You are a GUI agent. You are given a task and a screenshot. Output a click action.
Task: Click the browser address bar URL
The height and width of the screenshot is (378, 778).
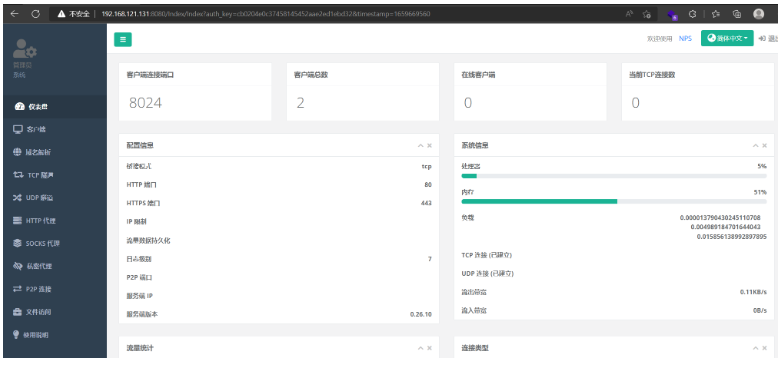265,14
